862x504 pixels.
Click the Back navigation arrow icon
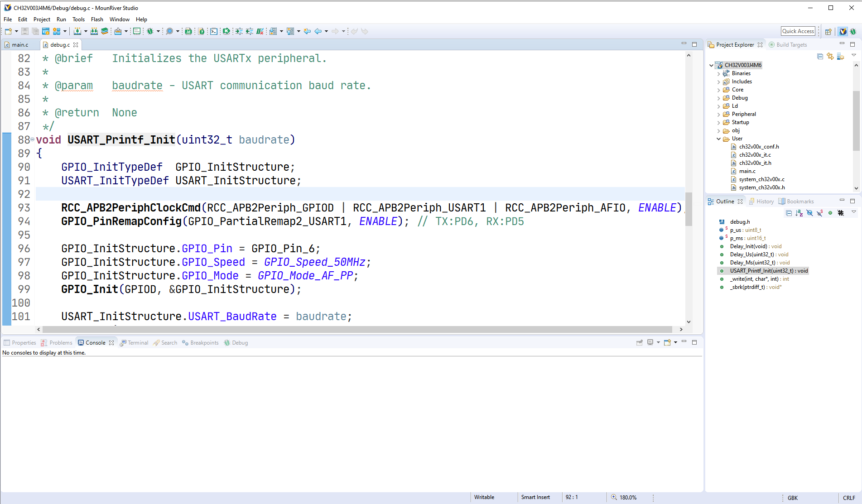click(x=318, y=31)
